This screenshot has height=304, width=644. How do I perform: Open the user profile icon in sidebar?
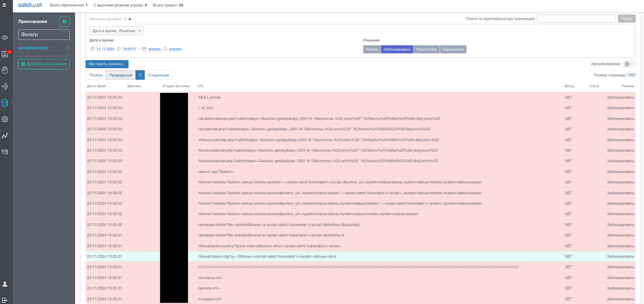click(5, 284)
